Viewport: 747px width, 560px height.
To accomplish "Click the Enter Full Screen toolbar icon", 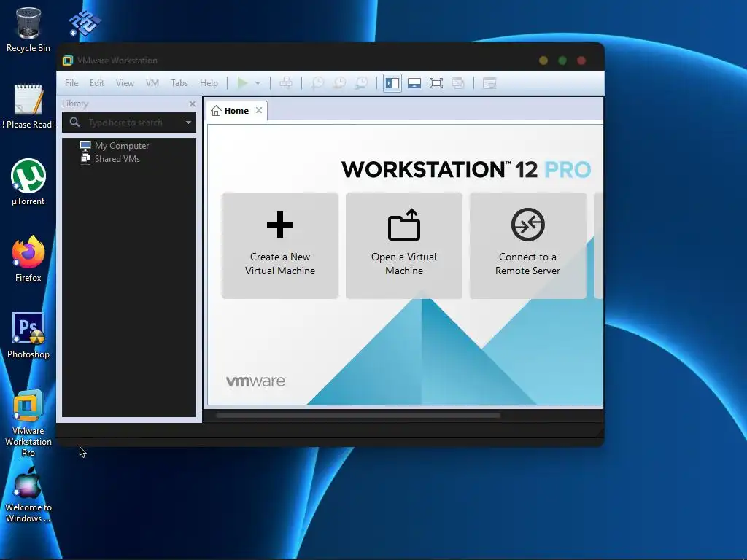I will (x=436, y=83).
